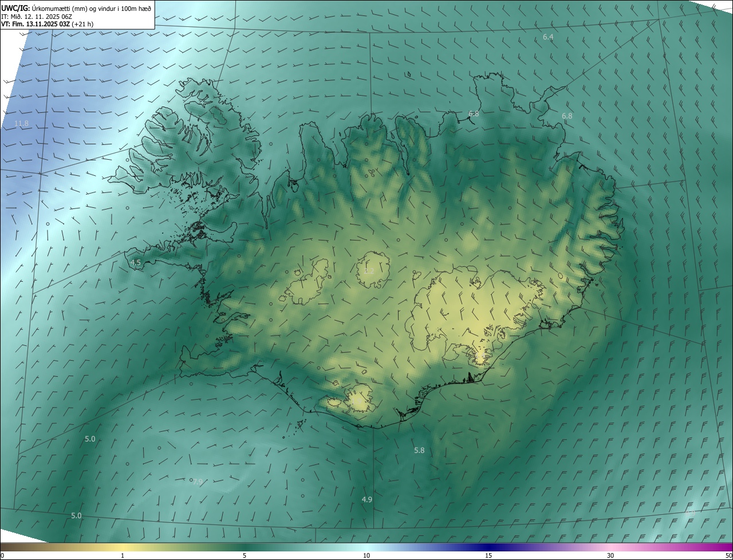Viewport: 733px width, 560px height.
Task: Click the "1" tick on the color scale
Action: pos(123,555)
